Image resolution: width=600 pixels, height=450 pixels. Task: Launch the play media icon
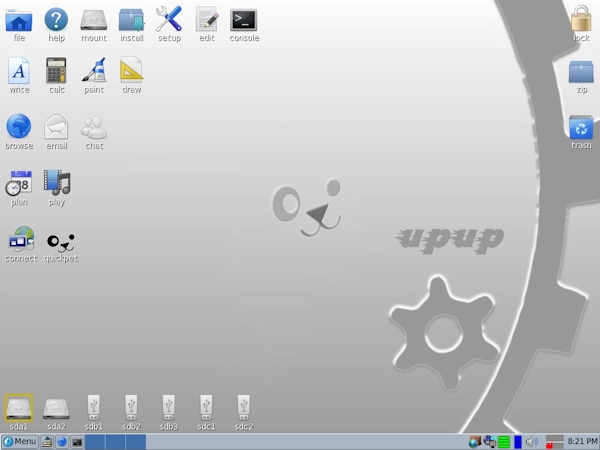[57, 183]
